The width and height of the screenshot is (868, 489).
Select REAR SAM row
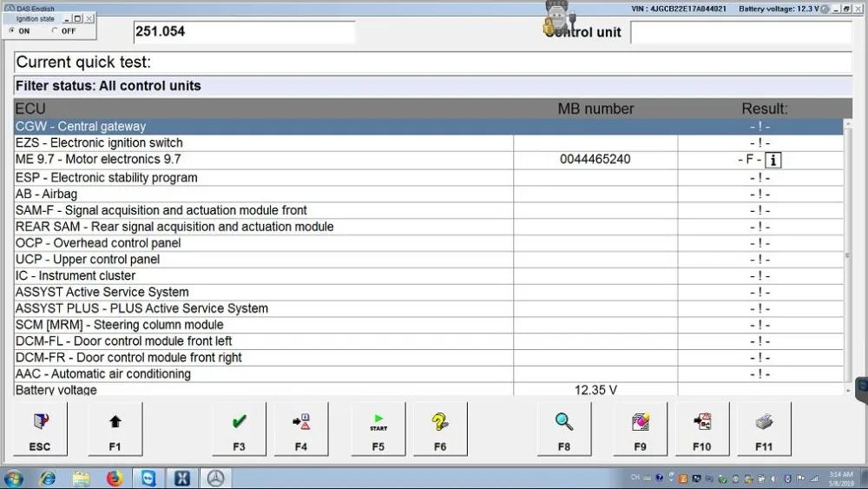(429, 227)
